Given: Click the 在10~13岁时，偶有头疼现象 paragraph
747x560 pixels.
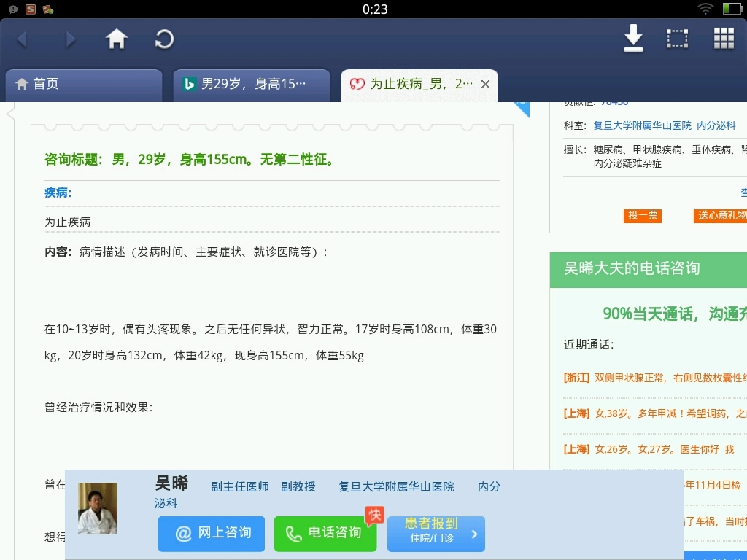Looking at the screenshot, I should pos(271,342).
